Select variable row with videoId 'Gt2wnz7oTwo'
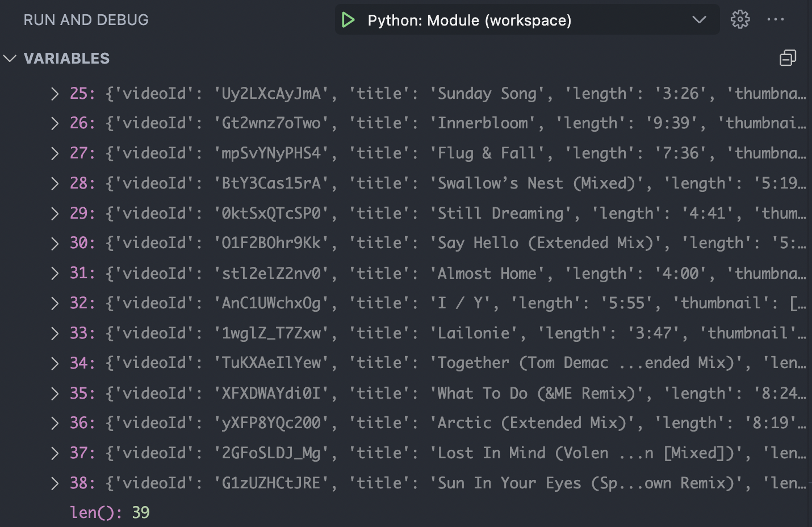 tap(405, 123)
